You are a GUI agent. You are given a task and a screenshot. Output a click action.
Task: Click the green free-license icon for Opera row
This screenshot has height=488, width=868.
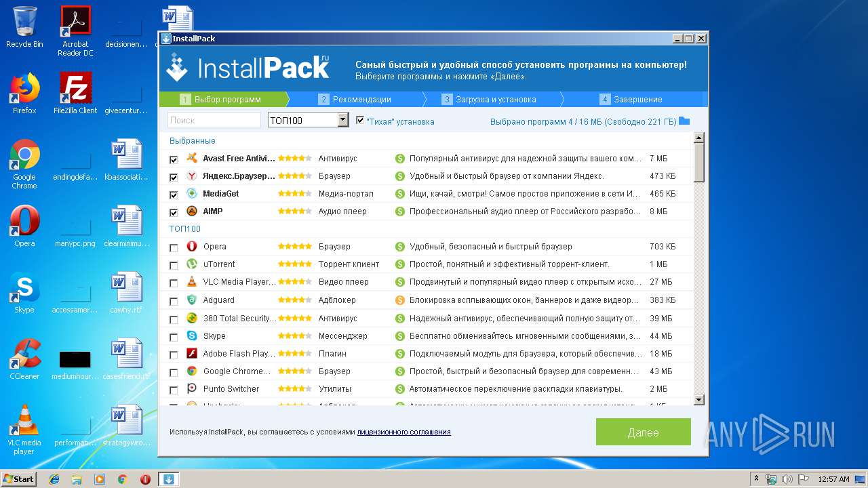[400, 247]
